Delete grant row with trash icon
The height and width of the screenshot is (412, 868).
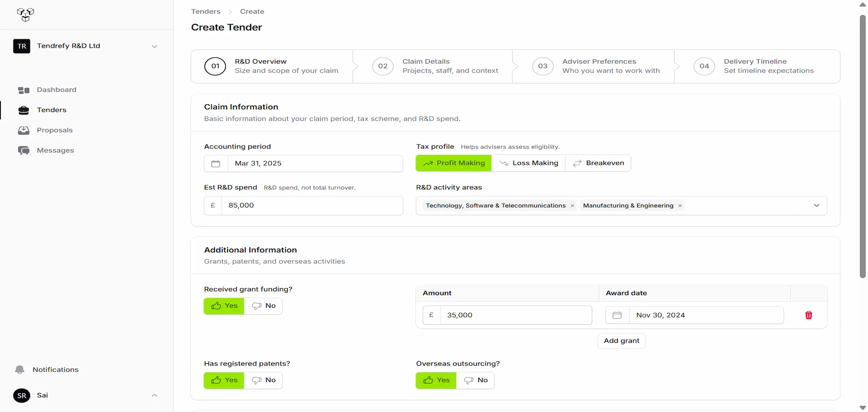pyautogui.click(x=809, y=315)
